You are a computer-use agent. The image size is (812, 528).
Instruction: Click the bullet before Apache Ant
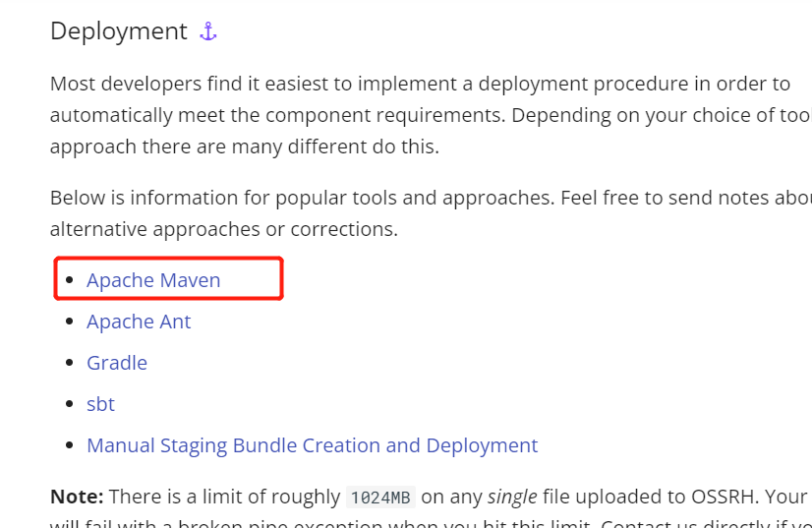(70, 322)
